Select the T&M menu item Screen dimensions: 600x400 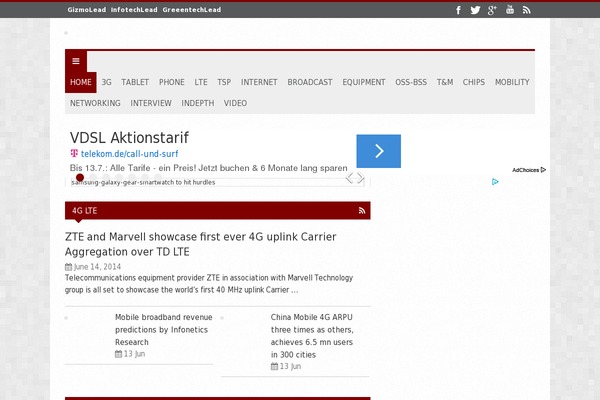click(x=445, y=82)
